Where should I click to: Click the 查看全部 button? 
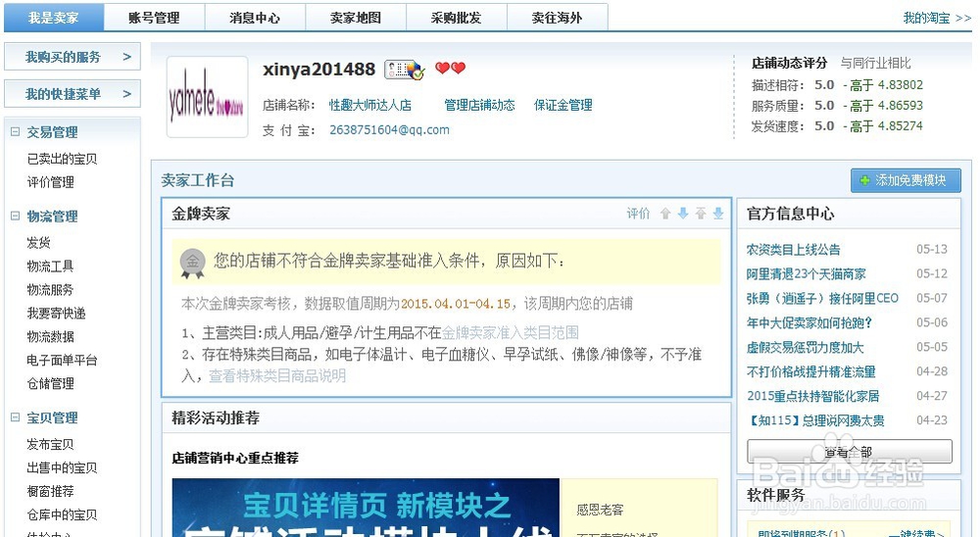point(850,452)
